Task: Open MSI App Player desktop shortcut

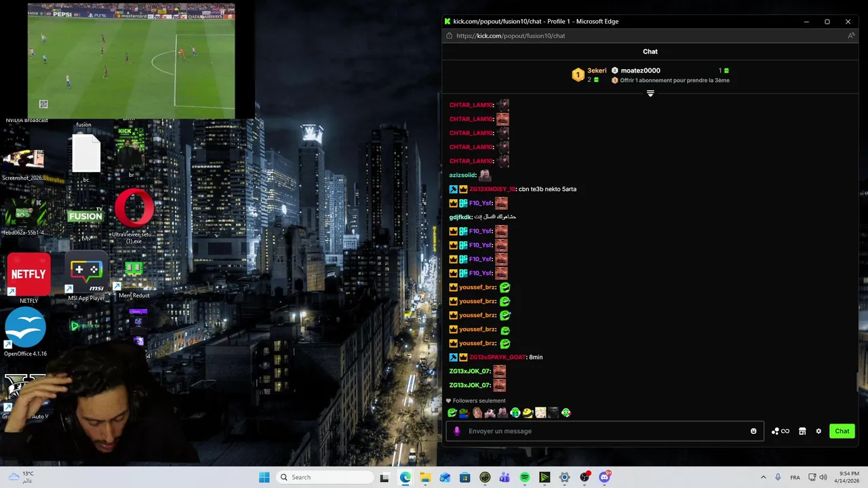Action: click(87, 277)
